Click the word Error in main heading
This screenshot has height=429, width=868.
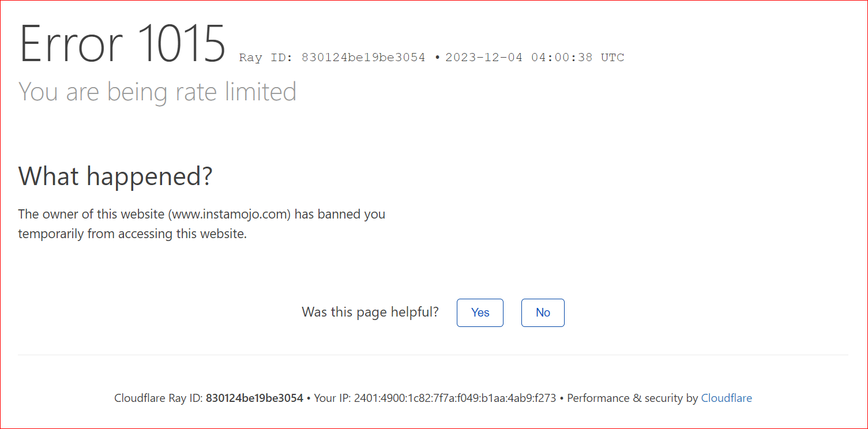click(x=71, y=44)
